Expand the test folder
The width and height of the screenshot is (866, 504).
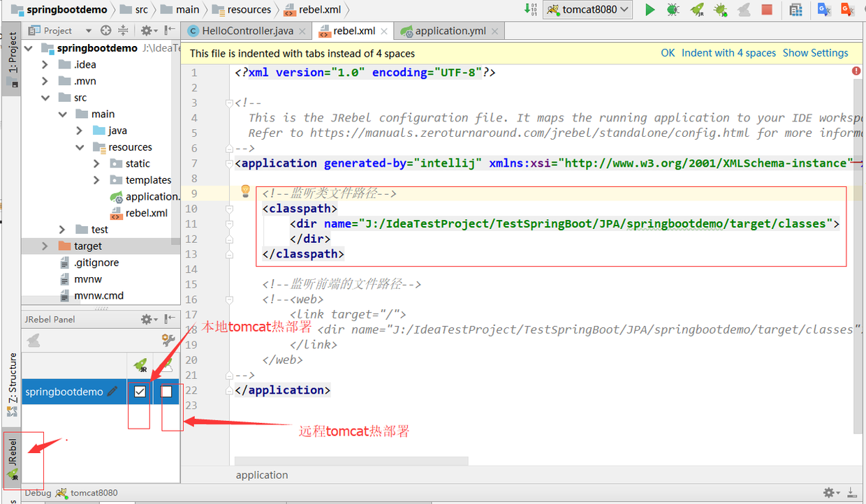(63, 229)
